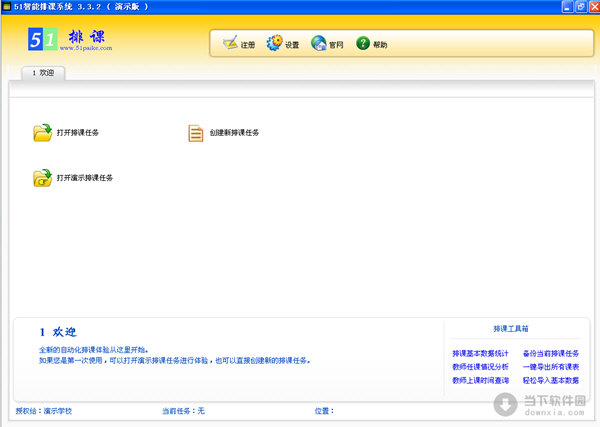Click the 帮助 toolbar label
The height and width of the screenshot is (427, 600).
[x=380, y=45]
